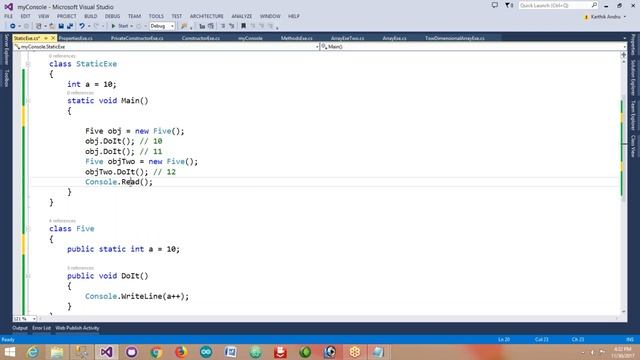
Task: Click the Navigate Backward toolbar icon
Action: point(13,26)
